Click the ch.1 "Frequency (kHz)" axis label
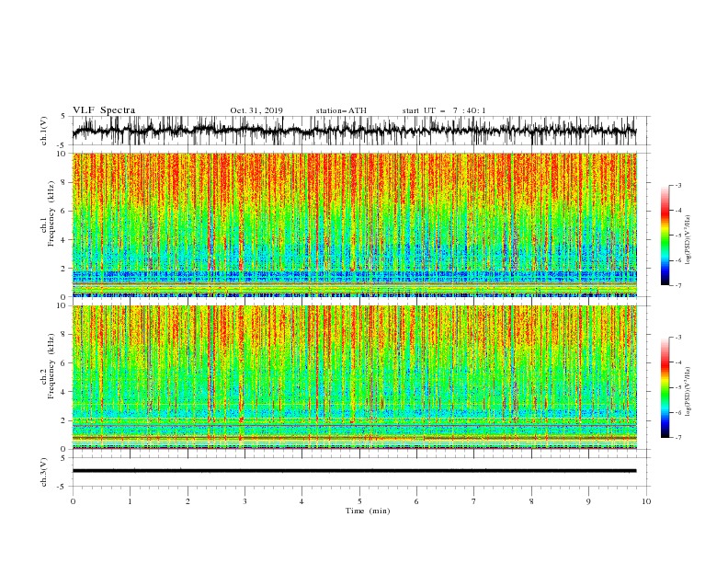The height and width of the screenshot is (563, 728). coord(51,213)
